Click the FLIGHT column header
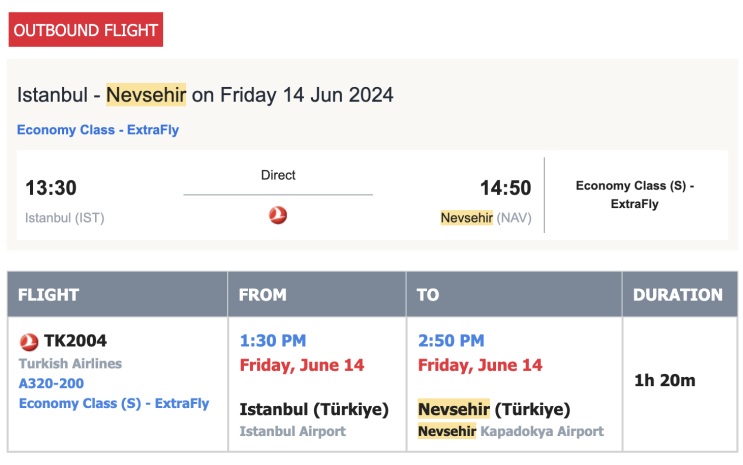743x465 pixels. (49, 295)
